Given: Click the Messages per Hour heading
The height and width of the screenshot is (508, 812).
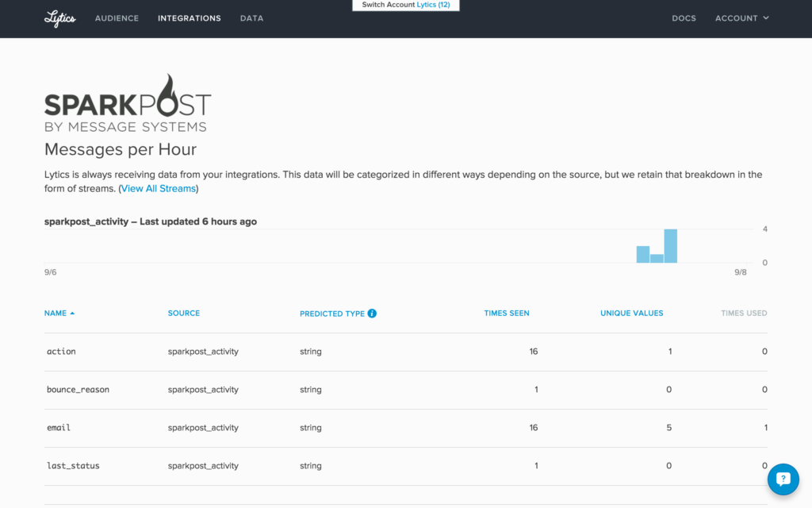Looking at the screenshot, I should coord(121,149).
